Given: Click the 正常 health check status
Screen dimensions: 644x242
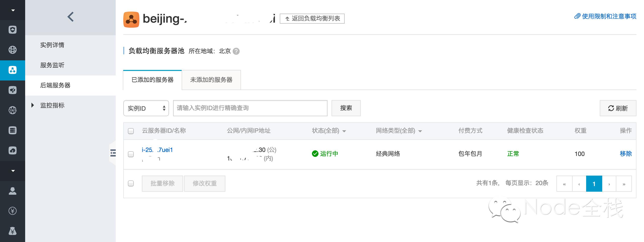Looking at the screenshot, I should (513, 154).
